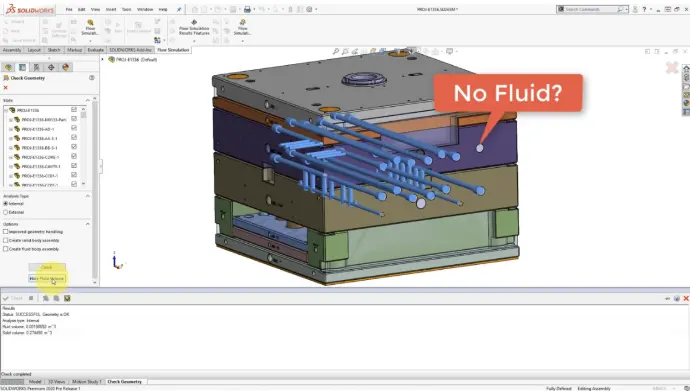
Task: Enable Create solid body assembly checkbox
Action: tap(6, 240)
